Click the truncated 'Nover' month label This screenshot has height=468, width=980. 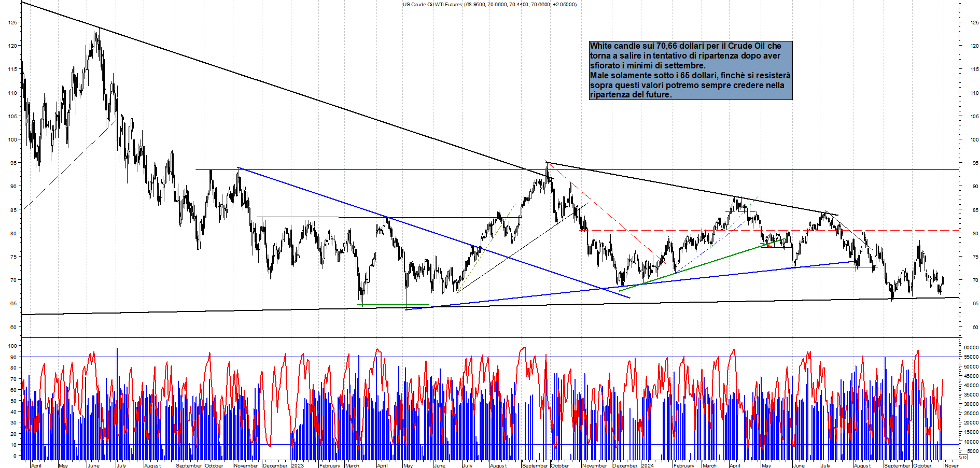point(951,465)
